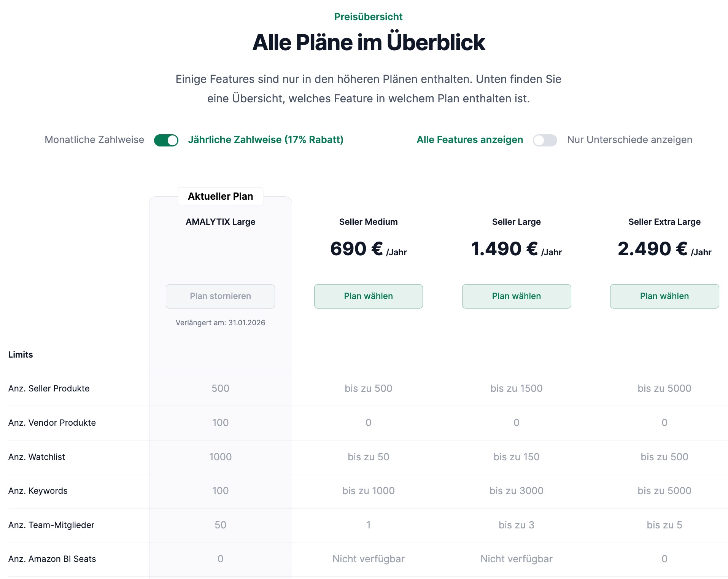Click the Plan stornieren button
728x579 pixels.
pos(220,296)
